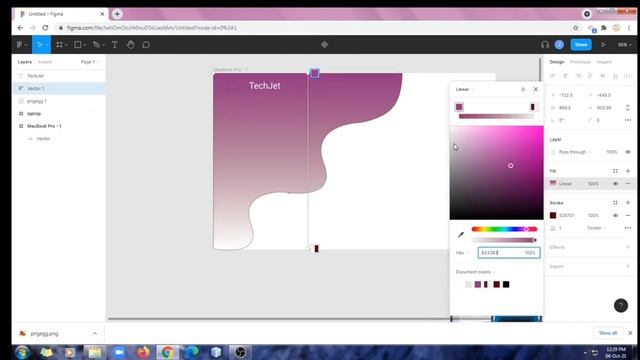Switch to the Inspect tab
This screenshot has width=640, height=360.
[x=604, y=62]
